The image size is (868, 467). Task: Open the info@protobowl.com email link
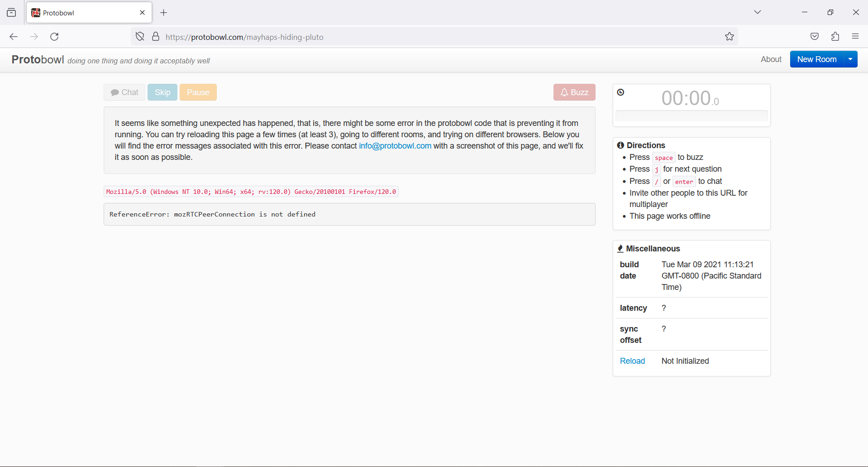[395, 145]
